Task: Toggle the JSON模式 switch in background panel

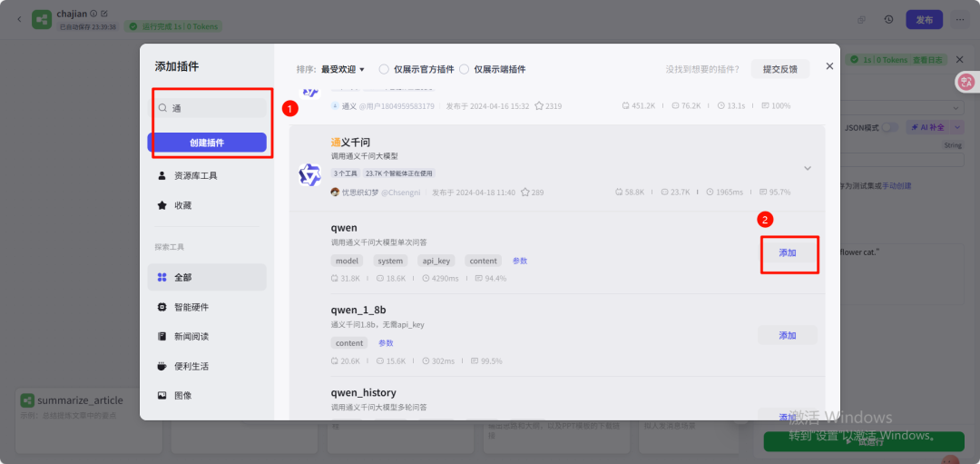Action: (x=889, y=127)
